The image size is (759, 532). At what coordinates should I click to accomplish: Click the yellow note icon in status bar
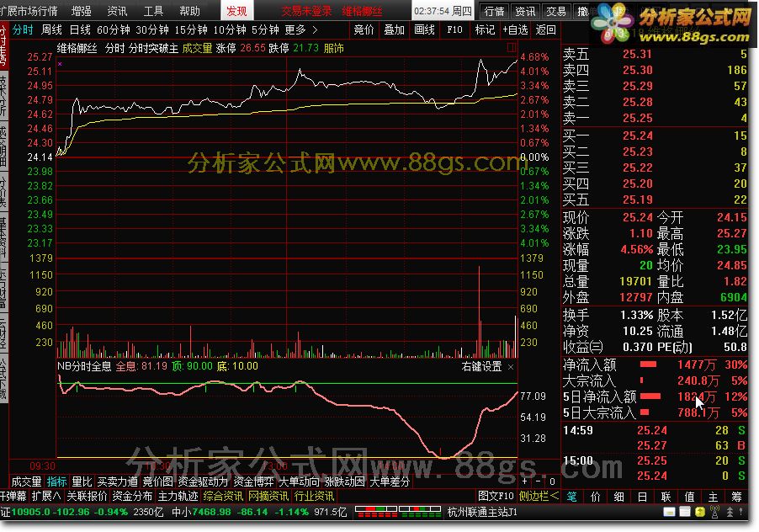[x=670, y=512]
